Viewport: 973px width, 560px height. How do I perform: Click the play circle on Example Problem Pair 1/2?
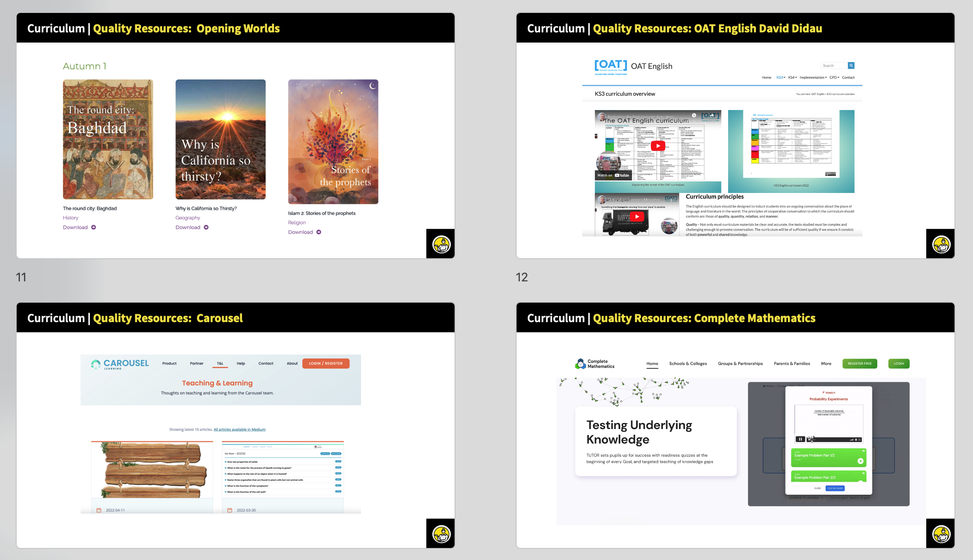click(860, 461)
